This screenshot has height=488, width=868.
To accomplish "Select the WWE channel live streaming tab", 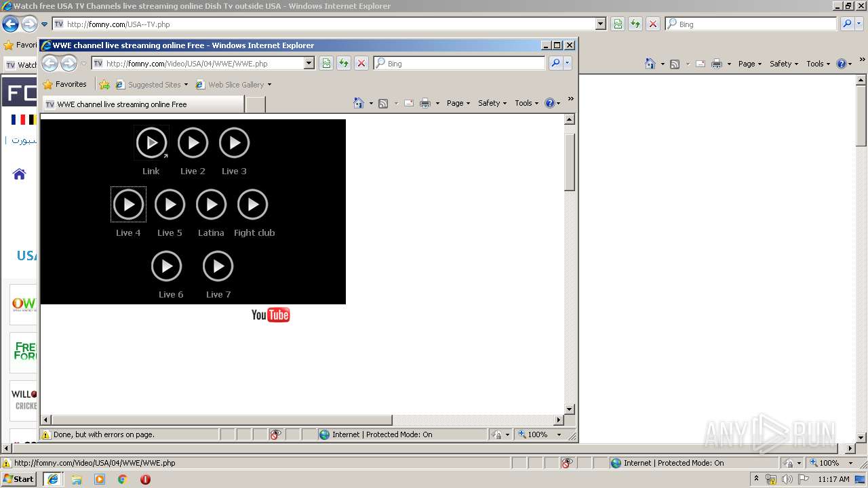I will (x=142, y=104).
